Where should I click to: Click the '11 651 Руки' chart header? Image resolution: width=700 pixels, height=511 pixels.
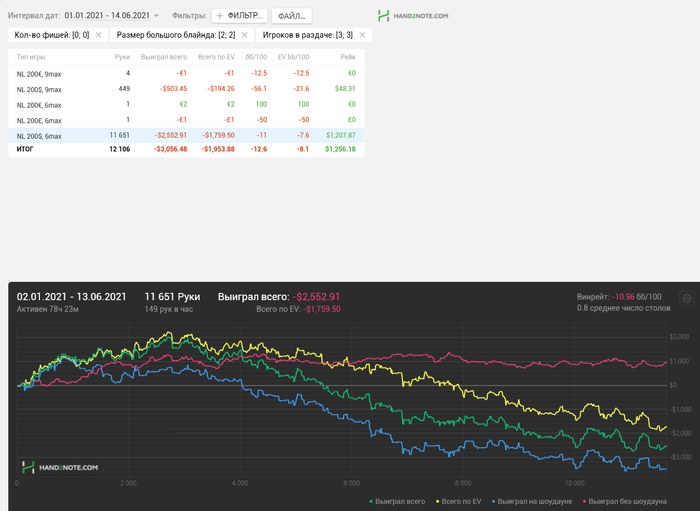coord(172,297)
